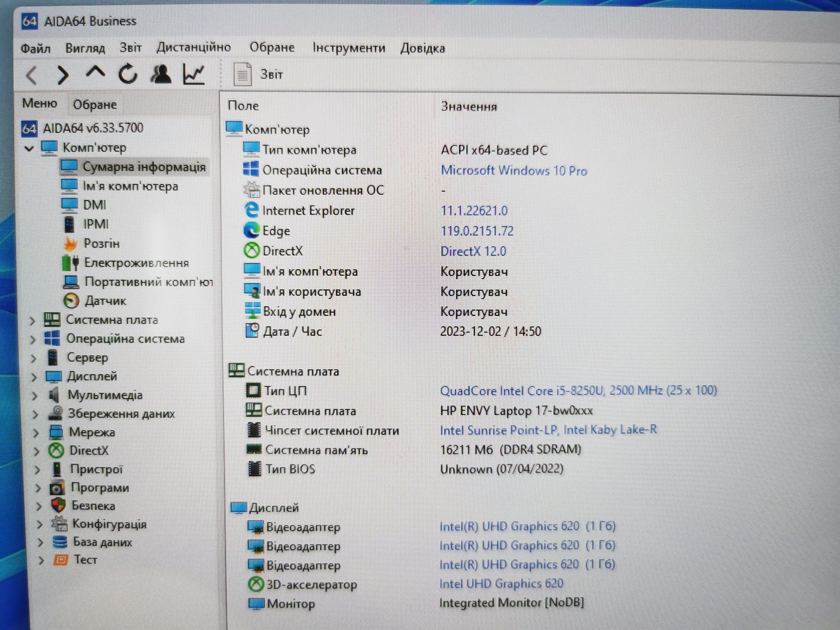Switch to the Меню tab
Screen dimensions: 840x630
[40, 103]
